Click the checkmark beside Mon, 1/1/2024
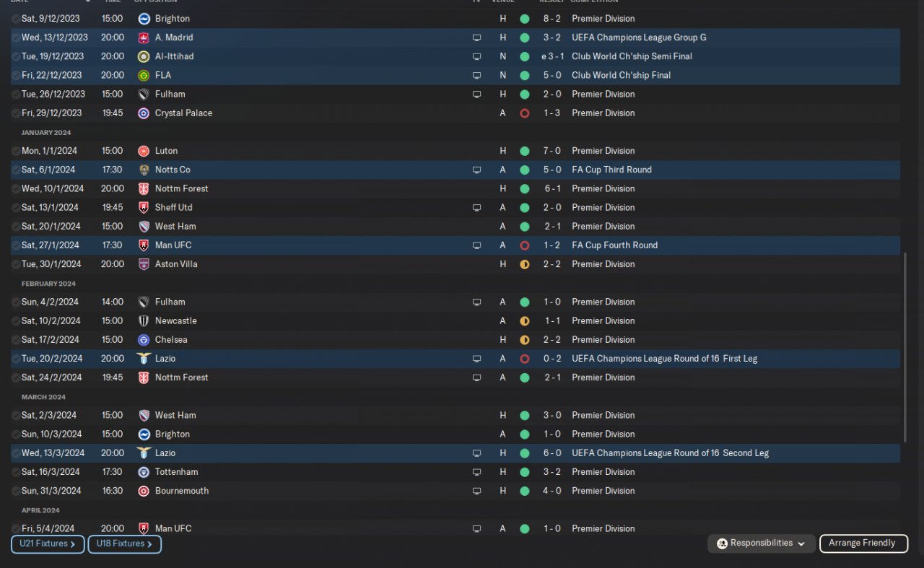 pyautogui.click(x=16, y=151)
